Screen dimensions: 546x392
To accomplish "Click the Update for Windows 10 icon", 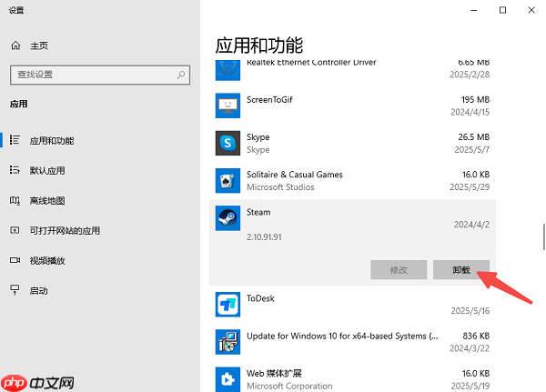I will pos(227,342).
